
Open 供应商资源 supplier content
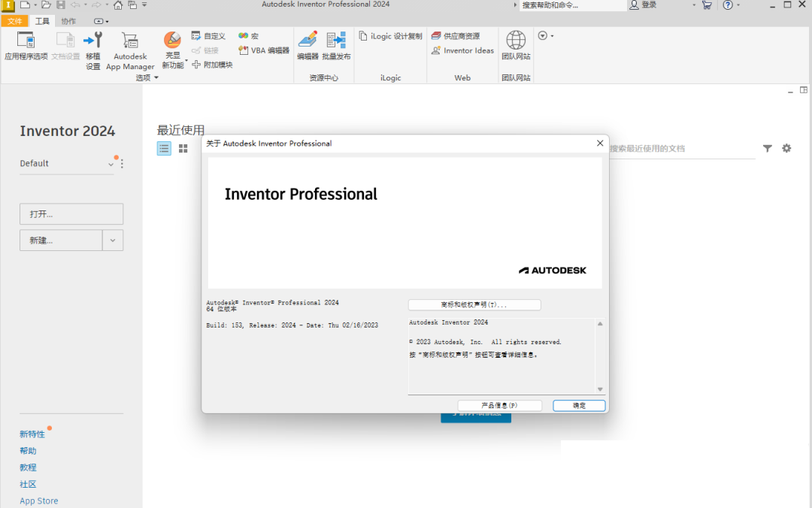point(462,35)
